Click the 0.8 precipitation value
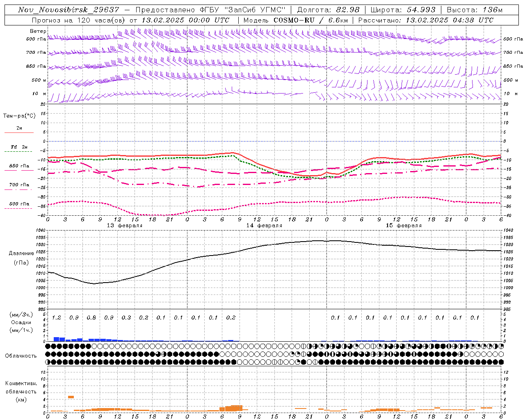Screen dimensions: 525x420 pyautogui.click(x=91, y=318)
